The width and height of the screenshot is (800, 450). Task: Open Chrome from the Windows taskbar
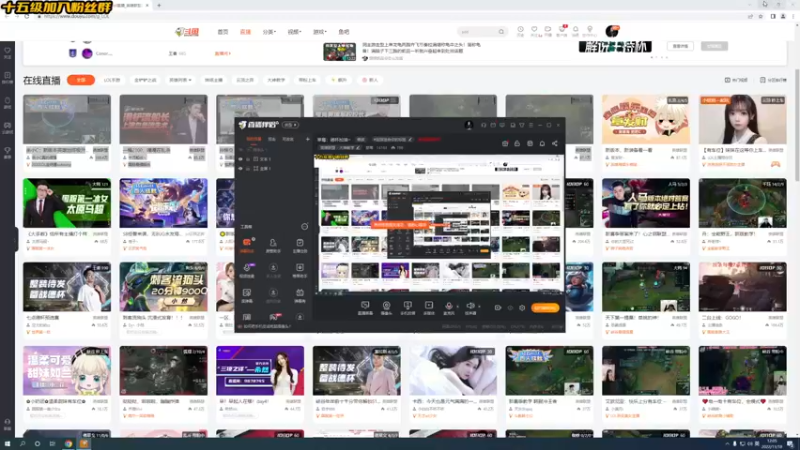(x=68, y=444)
